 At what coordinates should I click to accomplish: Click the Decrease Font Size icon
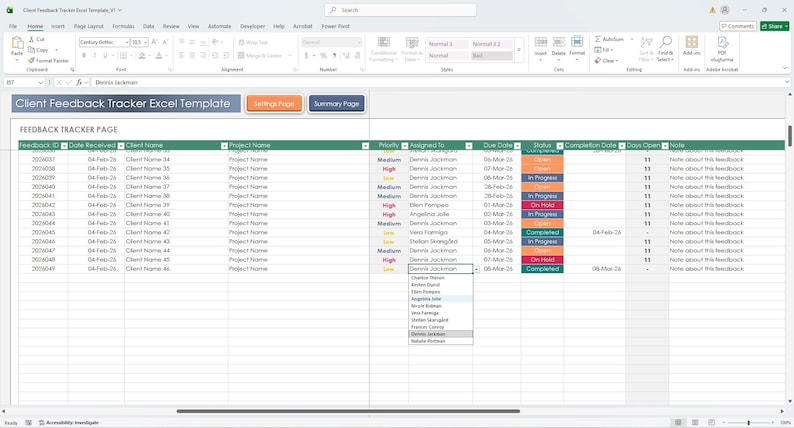coord(165,42)
